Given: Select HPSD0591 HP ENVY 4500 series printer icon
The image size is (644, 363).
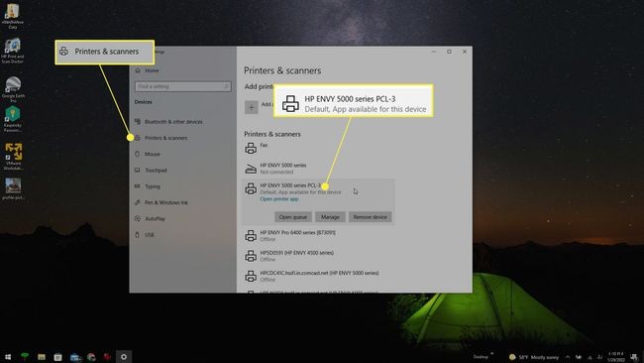Looking at the screenshot, I should (x=251, y=256).
